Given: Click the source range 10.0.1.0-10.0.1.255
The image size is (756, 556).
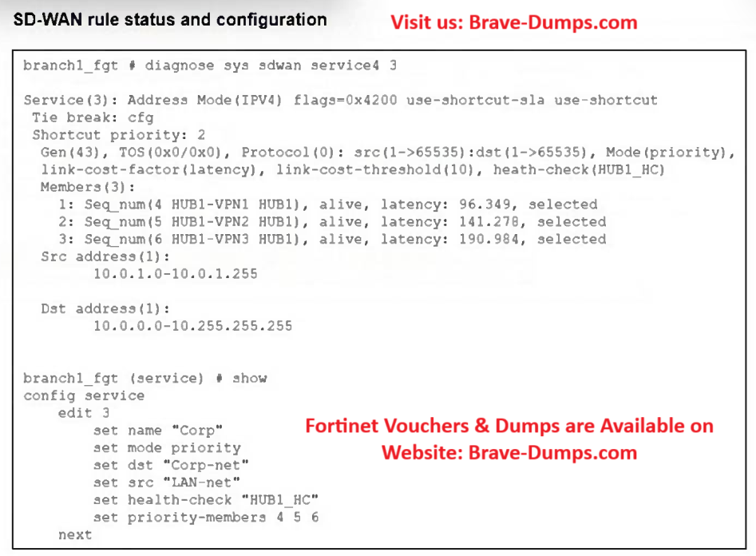Looking at the screenshot, I should point(176,274).
